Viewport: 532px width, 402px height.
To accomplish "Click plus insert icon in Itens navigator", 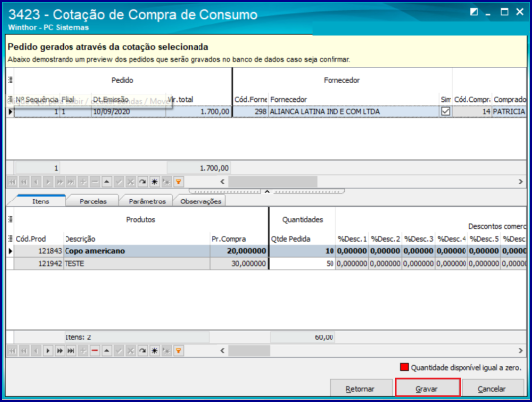I will [x=83, y=350].
